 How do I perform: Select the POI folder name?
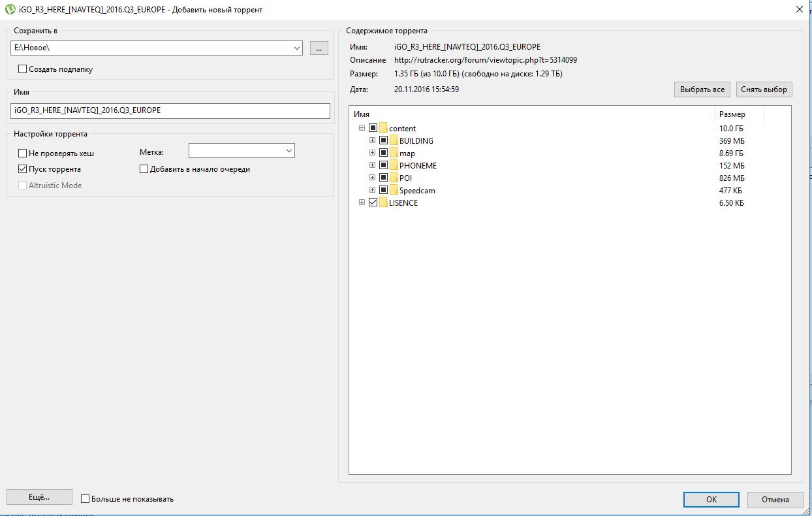(x=405, y=178)
